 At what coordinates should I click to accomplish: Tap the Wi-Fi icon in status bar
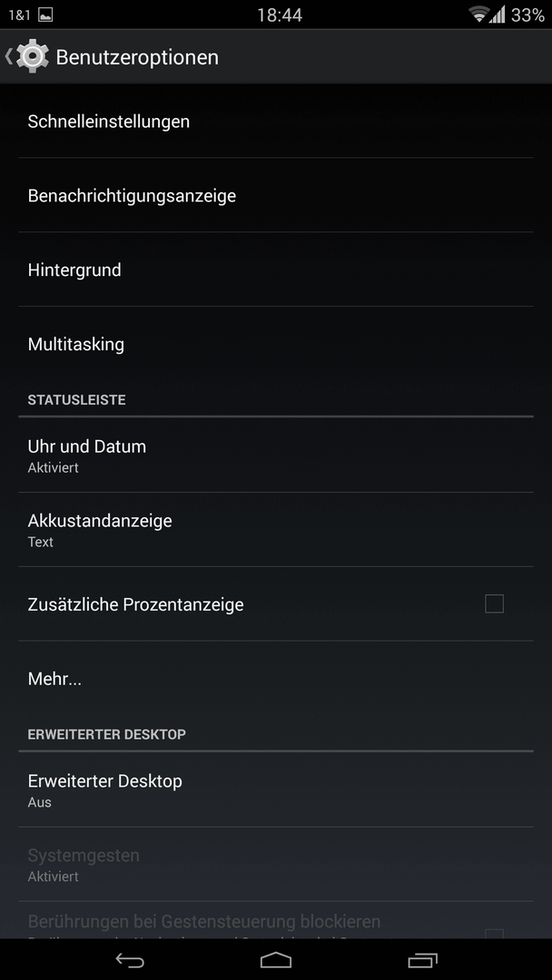479,15
